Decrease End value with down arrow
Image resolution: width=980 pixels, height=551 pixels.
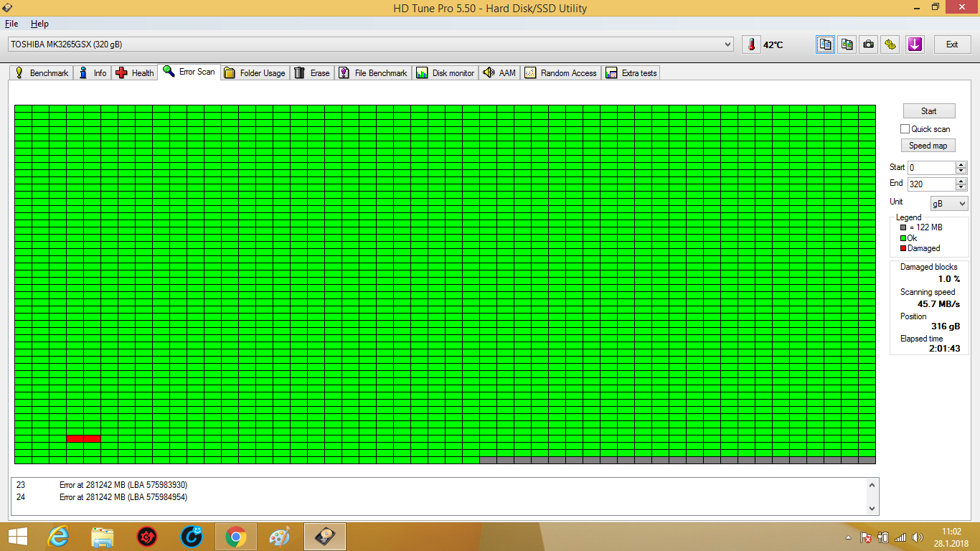click(x=961, y=187)
